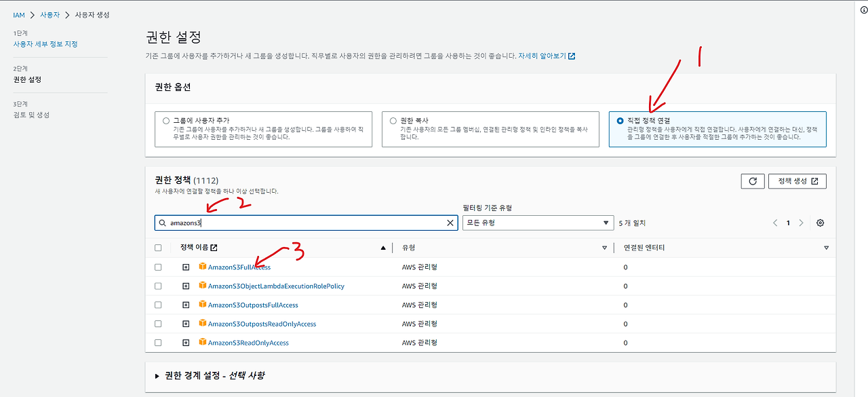This screenshot has height=397, width=868.
Task: Select the 권한 복사 radio option
Action: pos(393,120)
